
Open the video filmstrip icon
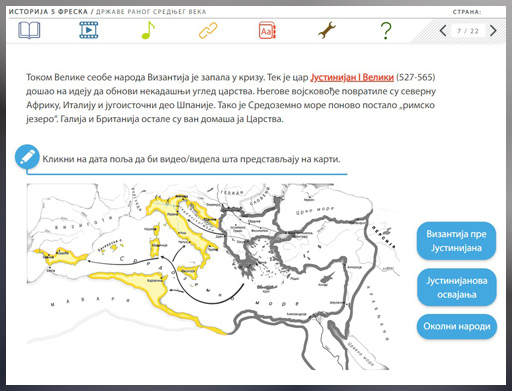click(x=89, y=30)
